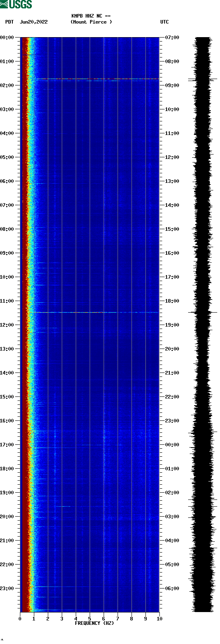The width and height of the screenshot is (220, 644).
Task: Click the UTC timezone label
Action: click(165, 22)
